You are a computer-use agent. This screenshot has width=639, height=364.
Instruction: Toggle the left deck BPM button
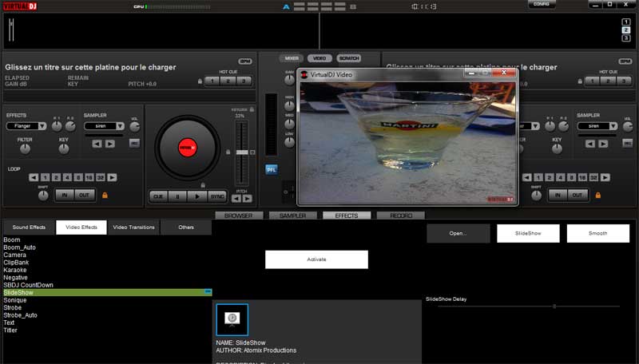pos(244,61)
